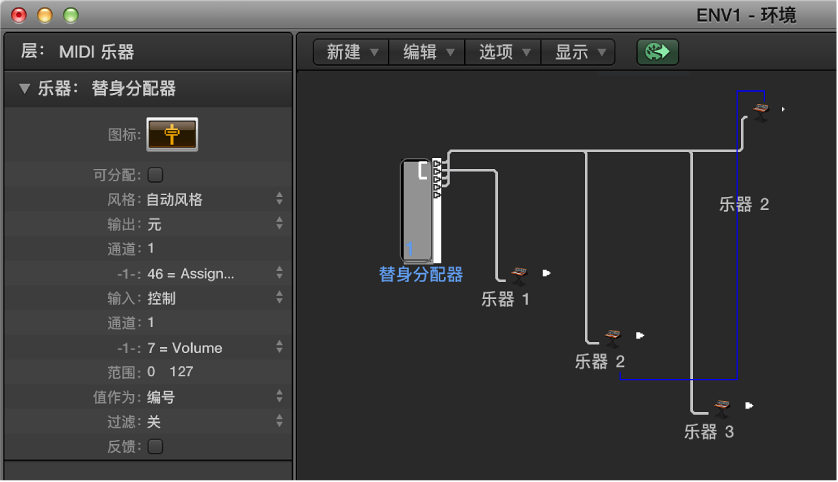Select the 乐器 2 keyboard icon below 乐器 1
This screenshot has width=838, height=482.
612,338
